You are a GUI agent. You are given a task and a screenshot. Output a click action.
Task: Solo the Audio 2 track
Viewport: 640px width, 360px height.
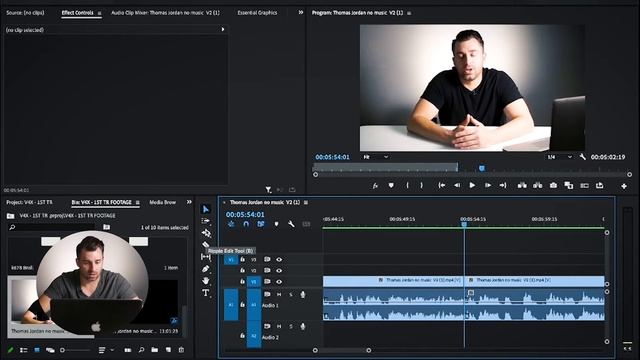(x=291, y=327)
